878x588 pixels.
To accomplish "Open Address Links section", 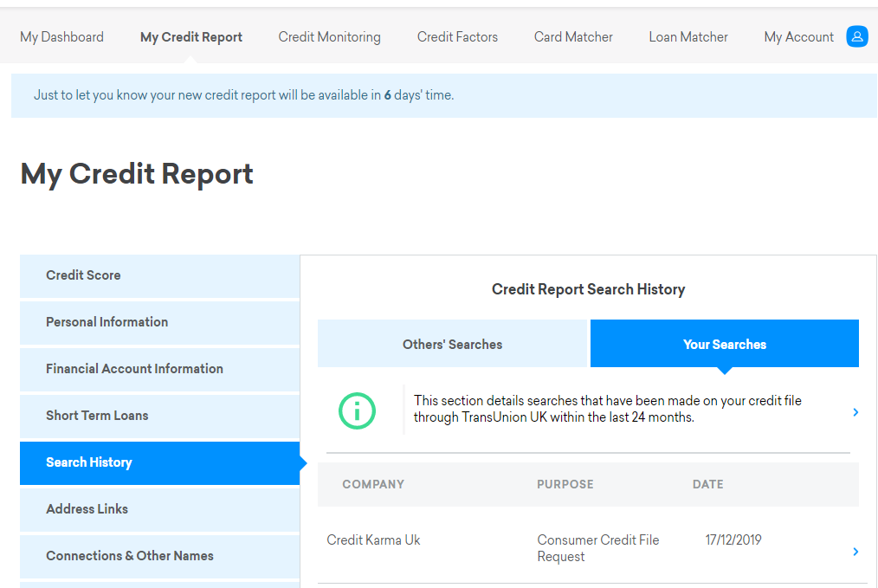I will point(159,509).
